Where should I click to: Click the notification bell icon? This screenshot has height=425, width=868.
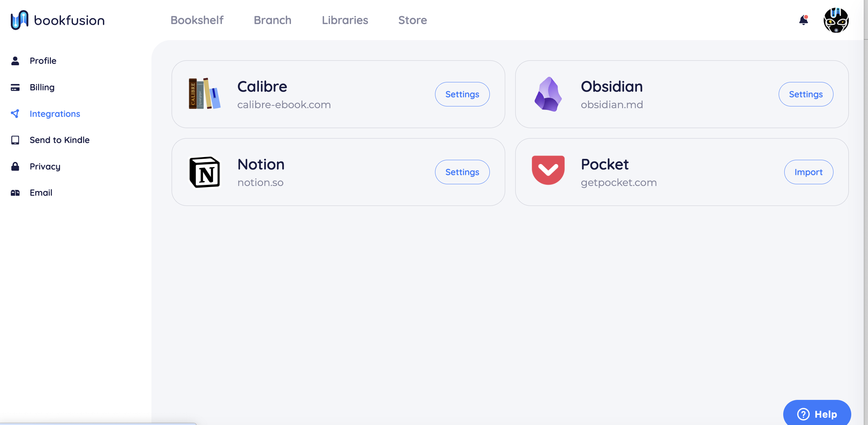tap(803, 20)
